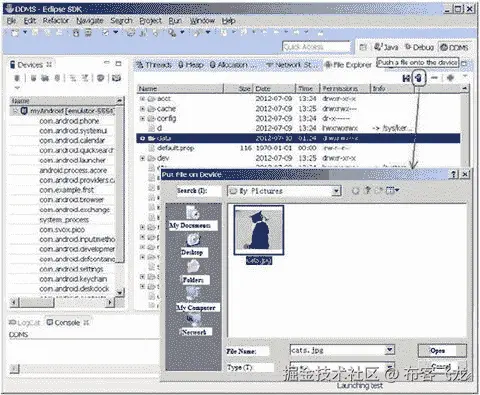Click the Devices horizontal scrollbar thumb

click(x=37, y=302)
